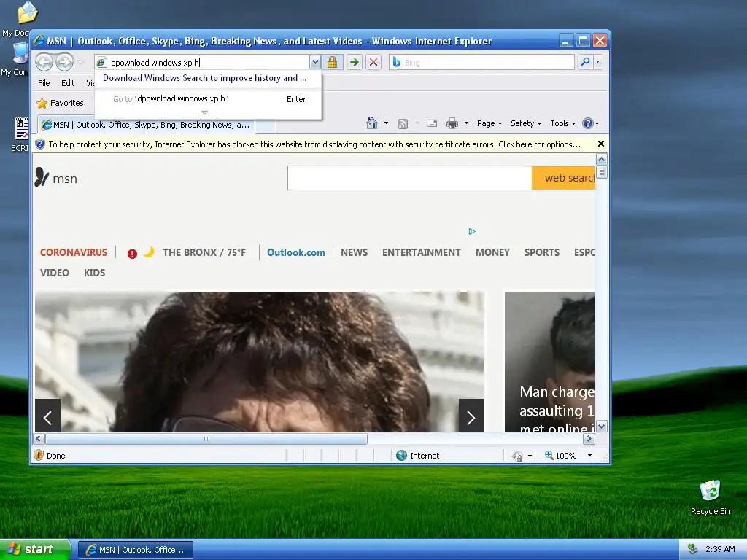Click the Back navigation arrow button
The width and height of the screenshot is (747, 560).
pos(44,62)
